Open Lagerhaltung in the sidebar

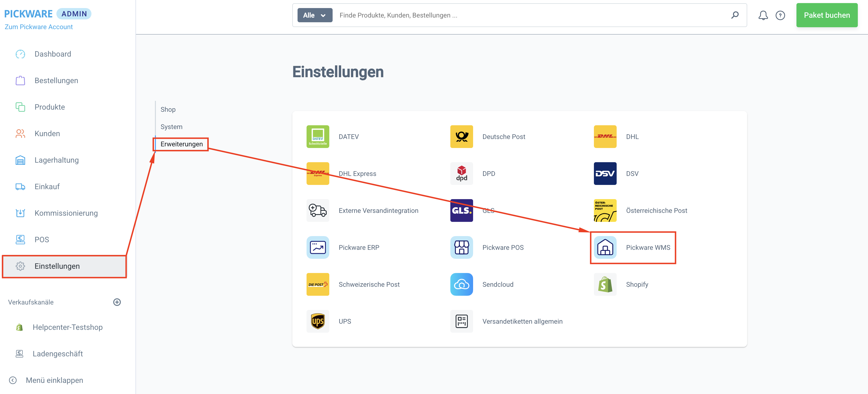(56, 160)
